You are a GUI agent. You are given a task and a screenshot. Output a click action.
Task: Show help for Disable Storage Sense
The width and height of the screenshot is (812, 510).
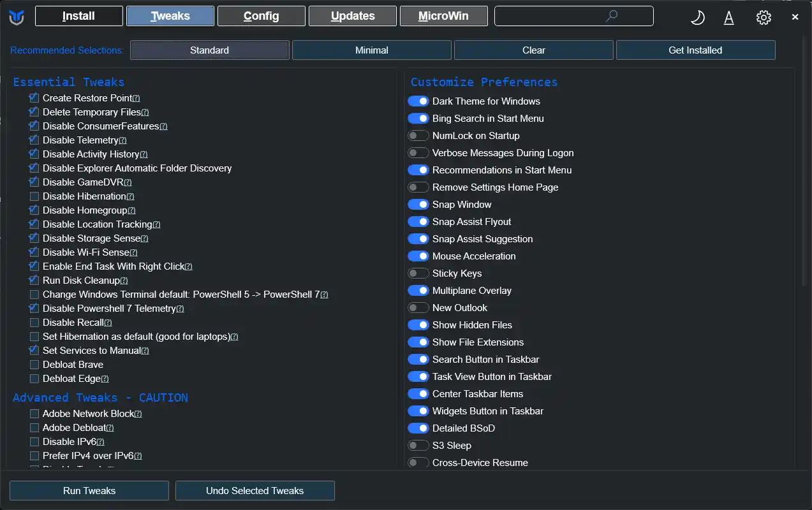pyautogui.click(x=144, y=238)
